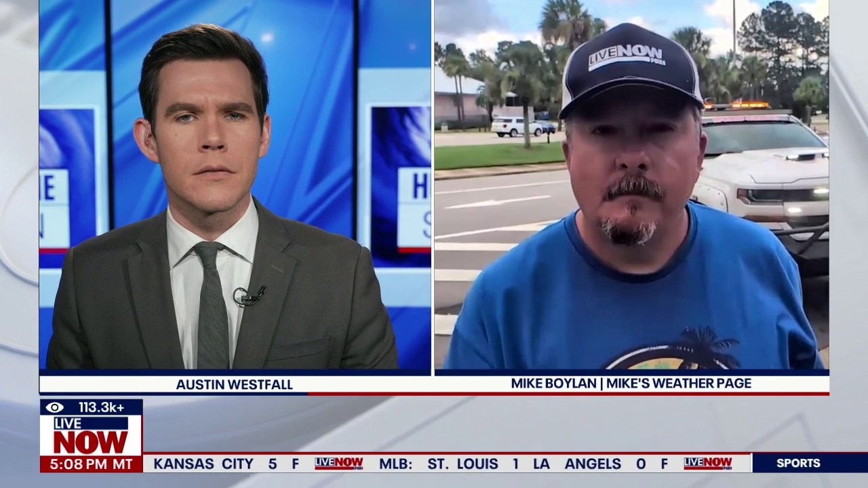Click the 5:08 PM MT time display
This screenshot has height=488, width=868.
pyautogui.click(x=91, y=464)
